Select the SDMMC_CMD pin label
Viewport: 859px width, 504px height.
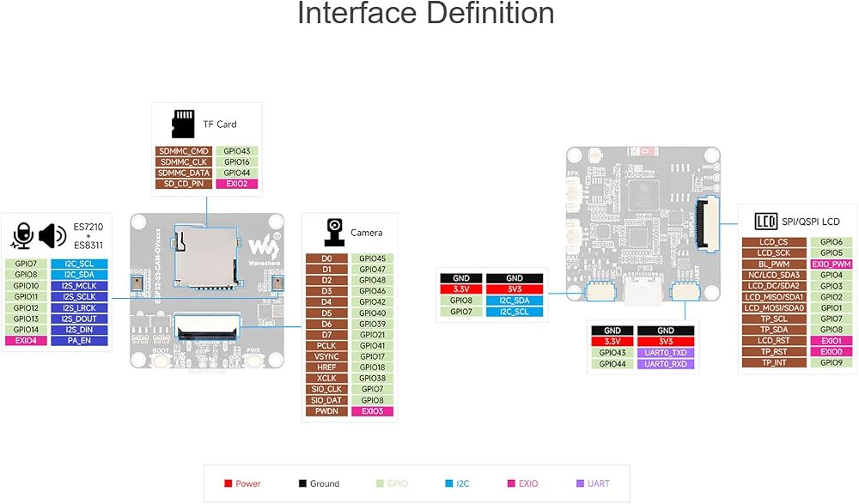click(184, 150)
